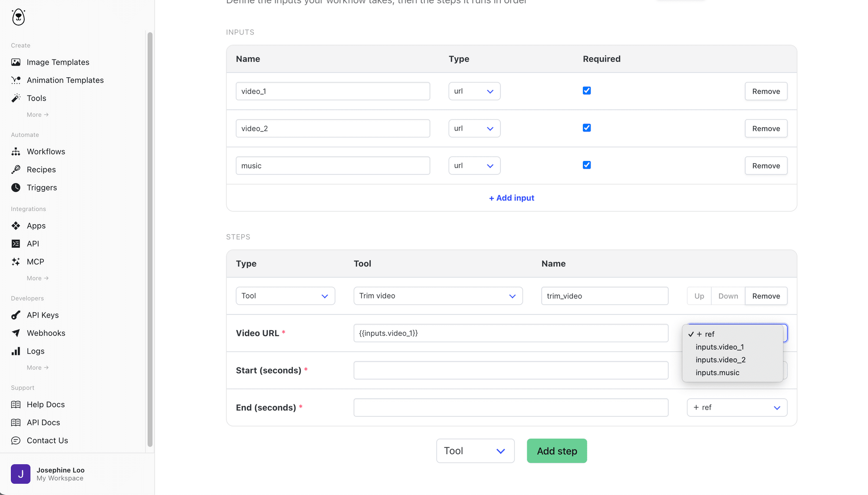Viewport: 868px width, 495px height.
Task: Click the Video URL input field
Action: point(511,333)
